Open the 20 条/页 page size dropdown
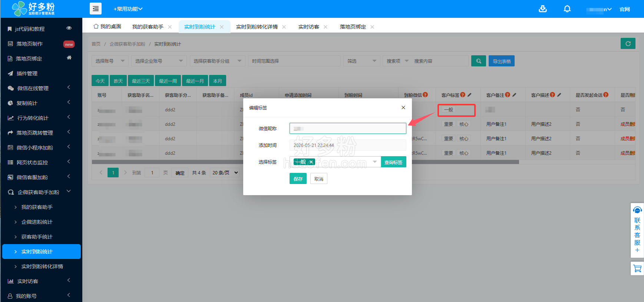This screenshot has height=302, width=644. click(x=225, y=173)
